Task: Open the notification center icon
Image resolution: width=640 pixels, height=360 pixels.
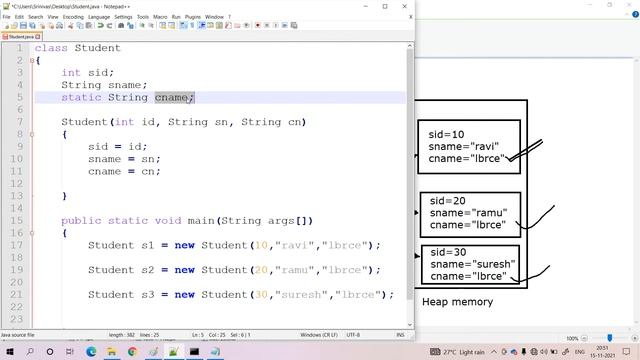Action: coord(627,351)
